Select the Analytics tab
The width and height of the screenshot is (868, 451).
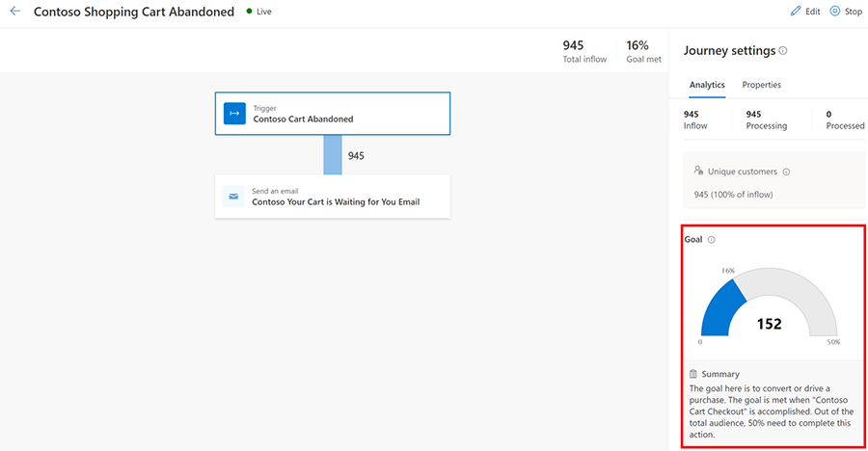707,85
